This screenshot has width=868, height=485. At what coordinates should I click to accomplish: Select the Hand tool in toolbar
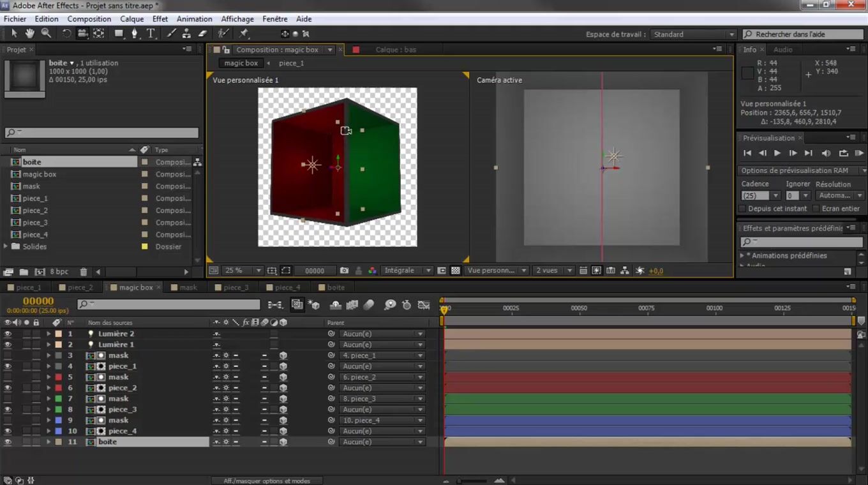30,33
